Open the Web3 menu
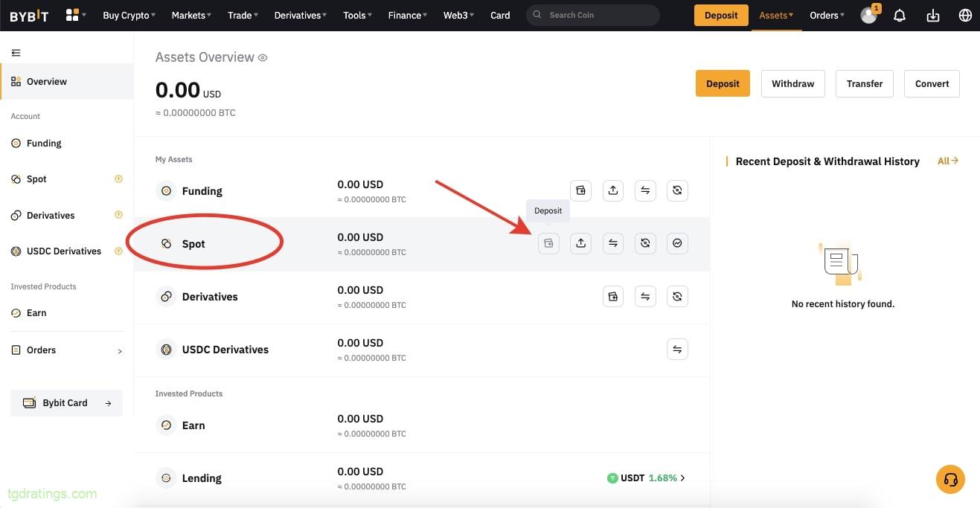This screenshot has height=508, width=980. click(458, 15)
